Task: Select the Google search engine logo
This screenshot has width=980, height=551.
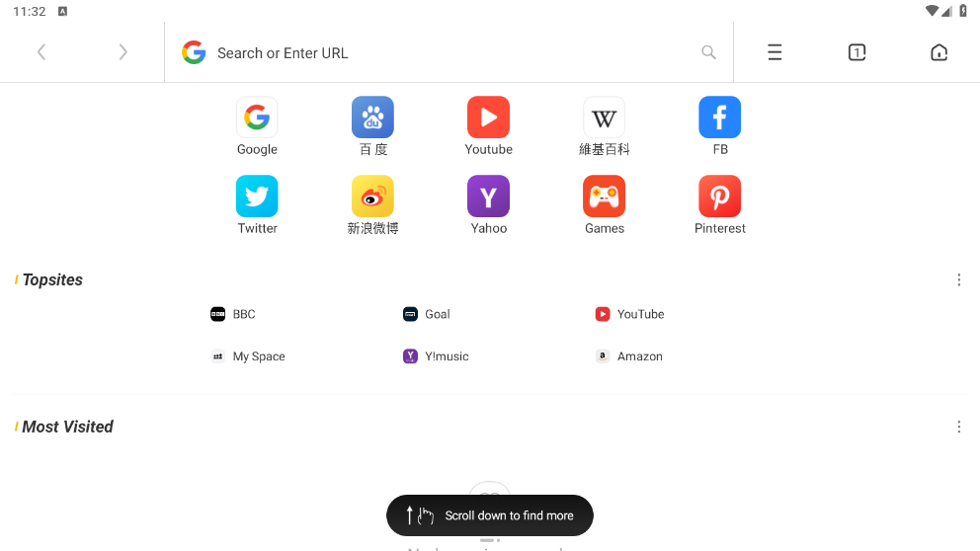Action: pos(194,52)
